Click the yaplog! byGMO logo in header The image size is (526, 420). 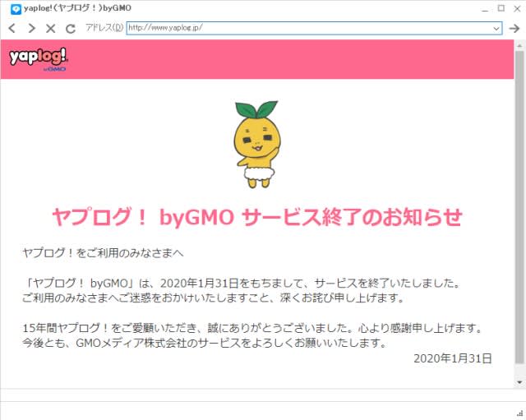click(x=39, y=59)
